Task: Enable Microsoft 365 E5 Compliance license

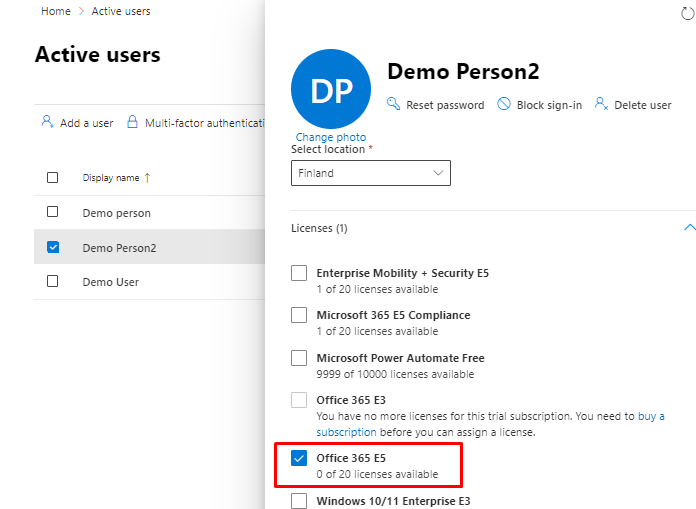Action: click(x=299, y=315)
